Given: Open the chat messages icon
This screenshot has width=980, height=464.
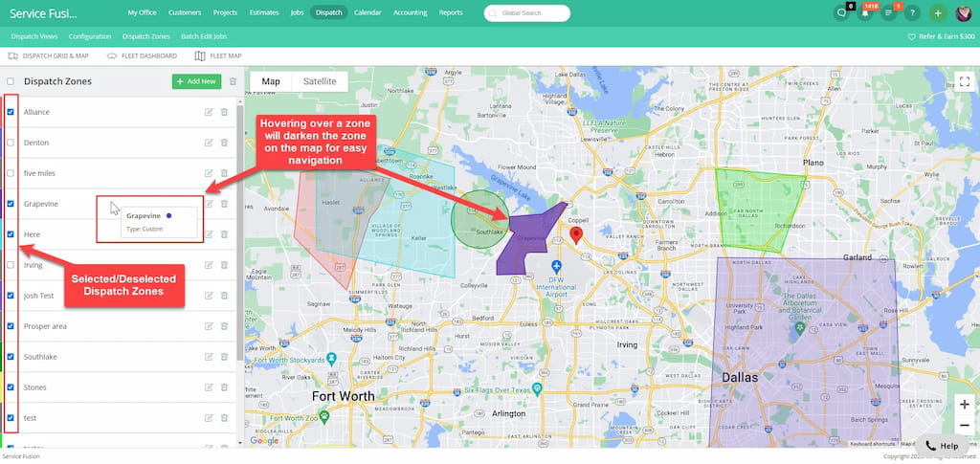Looking at the screenshot, I should tap(841, 12).
